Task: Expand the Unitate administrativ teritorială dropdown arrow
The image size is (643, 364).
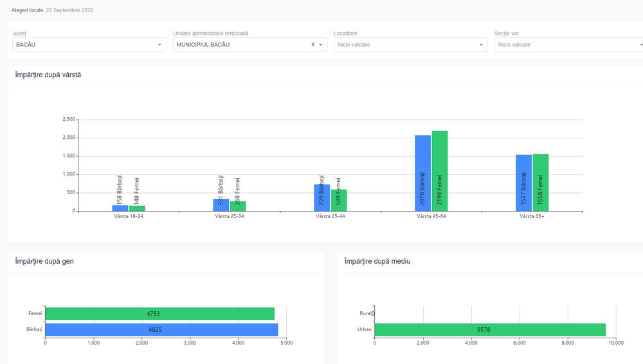Action: (321, 44)
